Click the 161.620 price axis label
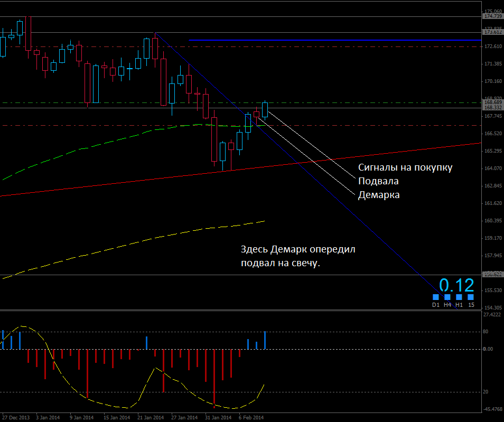Image resolution: width=504 pixels, height=422 pixels. [x=493, y=203]
